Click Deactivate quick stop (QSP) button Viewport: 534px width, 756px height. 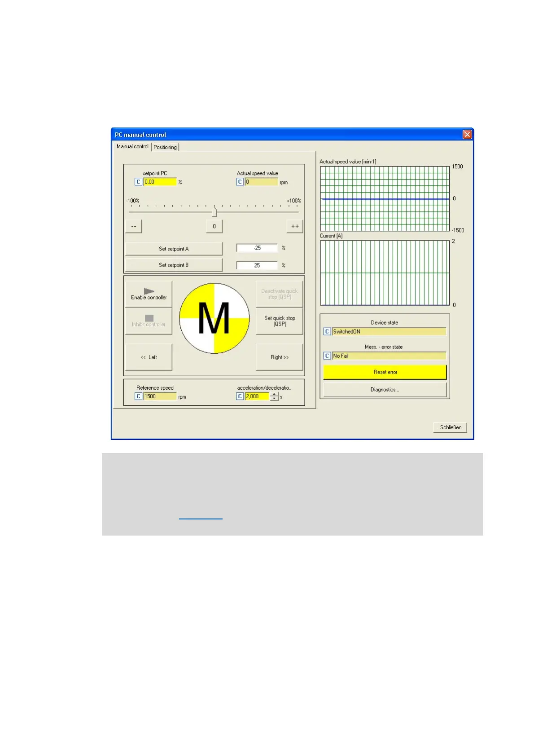pyautogui.click(x=280, y=294)
